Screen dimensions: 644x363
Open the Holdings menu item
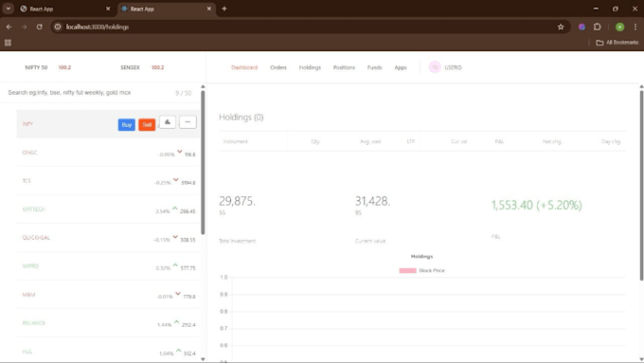pos(310,67)
